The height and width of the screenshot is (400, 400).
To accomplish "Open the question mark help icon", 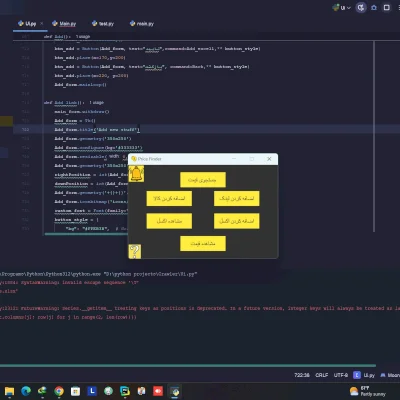I will click(x=135, y=251).
